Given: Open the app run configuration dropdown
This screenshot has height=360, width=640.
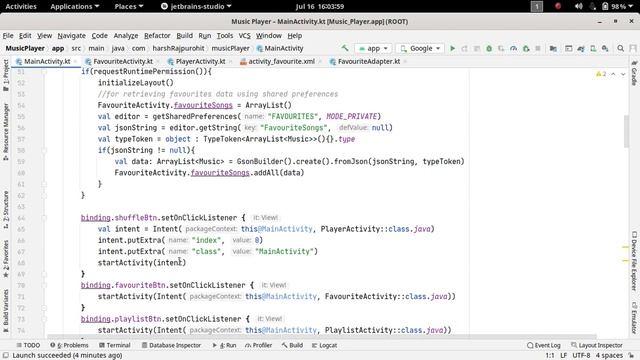Looking at the screenshot, I should click(x=373, y=48).
